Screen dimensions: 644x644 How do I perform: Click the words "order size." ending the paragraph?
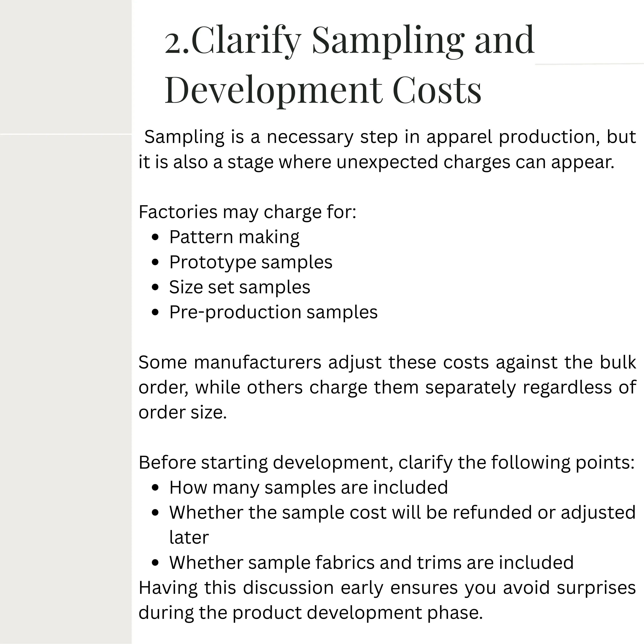[183, 412]
